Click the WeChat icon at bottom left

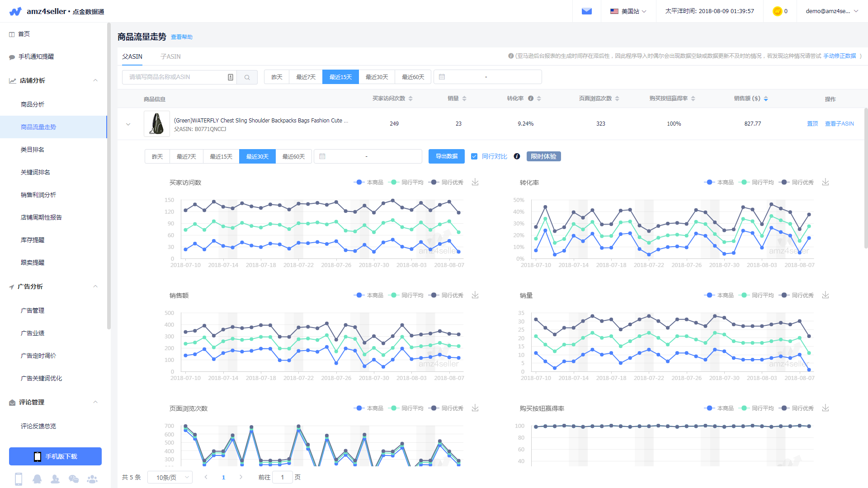click(73, 479)
